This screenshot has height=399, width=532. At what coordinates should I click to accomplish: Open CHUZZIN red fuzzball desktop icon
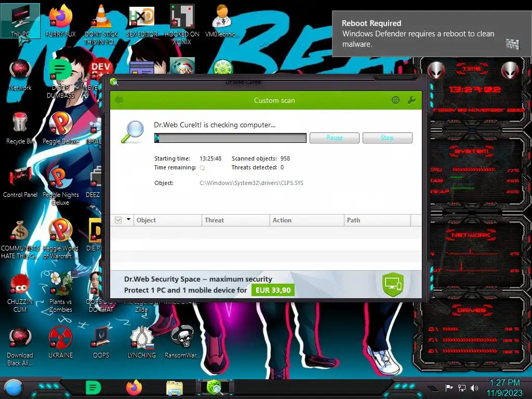click(x=20, y=293)
